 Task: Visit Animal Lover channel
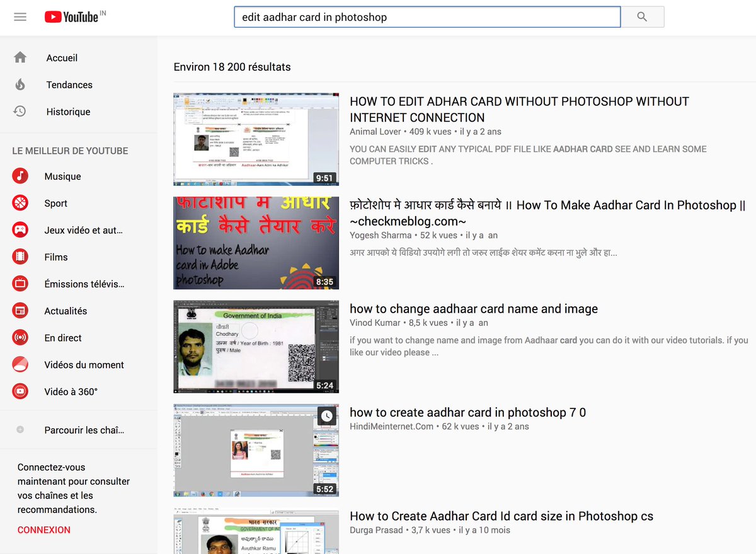(375, 132)
